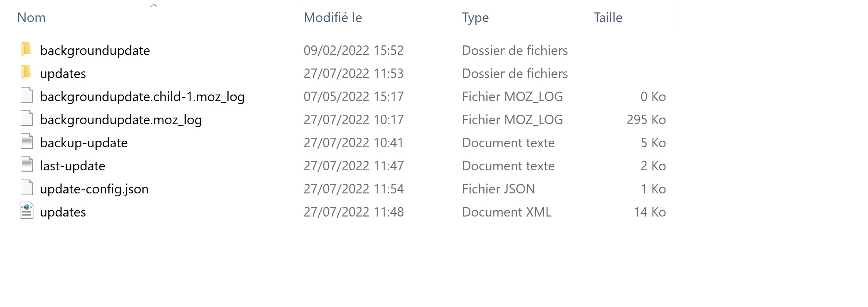Screen dimensions: 868x307
Task: Click the updates folder icon
Action: (26, 73)
